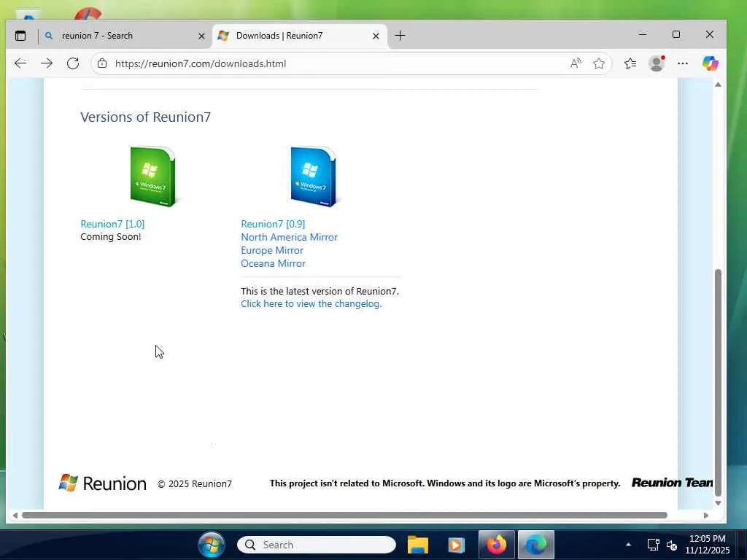Click here to view the changelog
747x560 pixels.
(311, 304)
